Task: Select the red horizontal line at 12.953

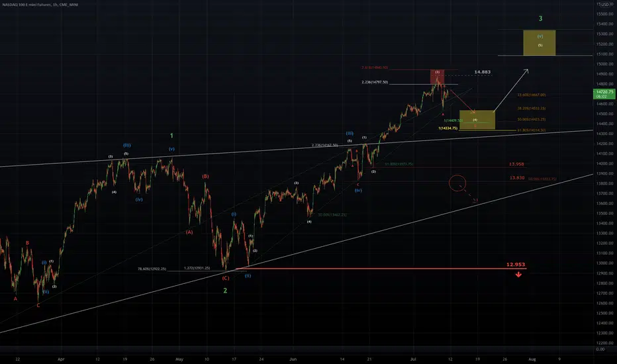Action: click(381, 269)
